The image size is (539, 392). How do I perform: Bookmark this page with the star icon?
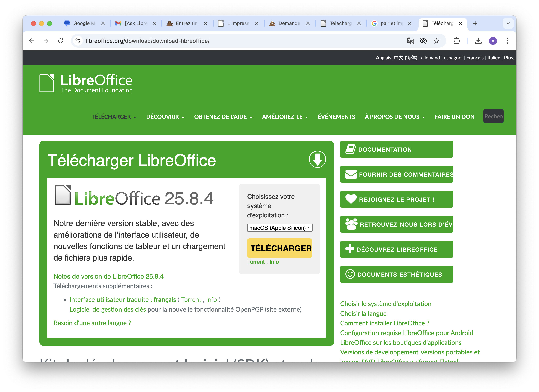436,41
